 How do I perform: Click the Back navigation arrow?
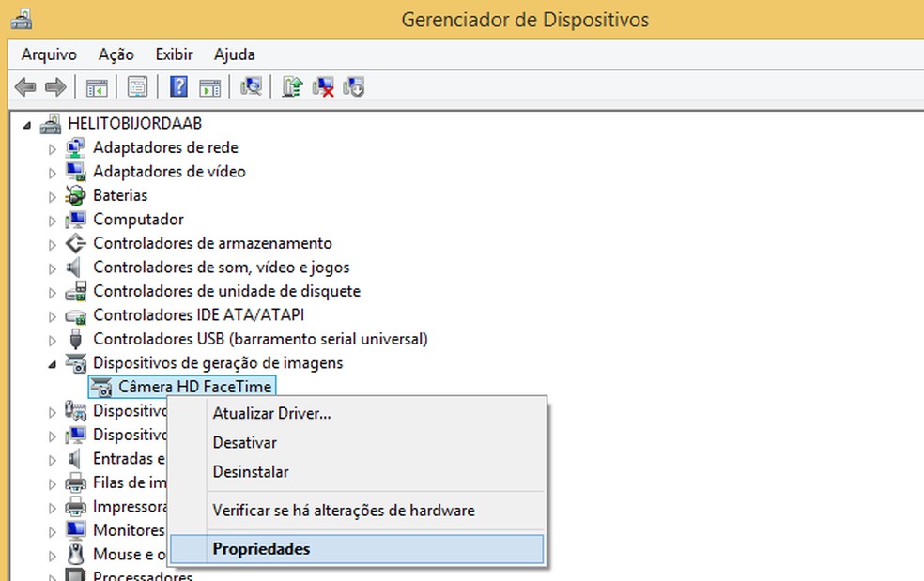[25, 86]
